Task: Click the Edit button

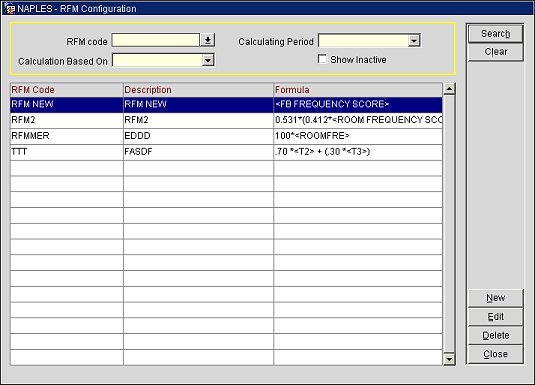Action: (495, 317)
